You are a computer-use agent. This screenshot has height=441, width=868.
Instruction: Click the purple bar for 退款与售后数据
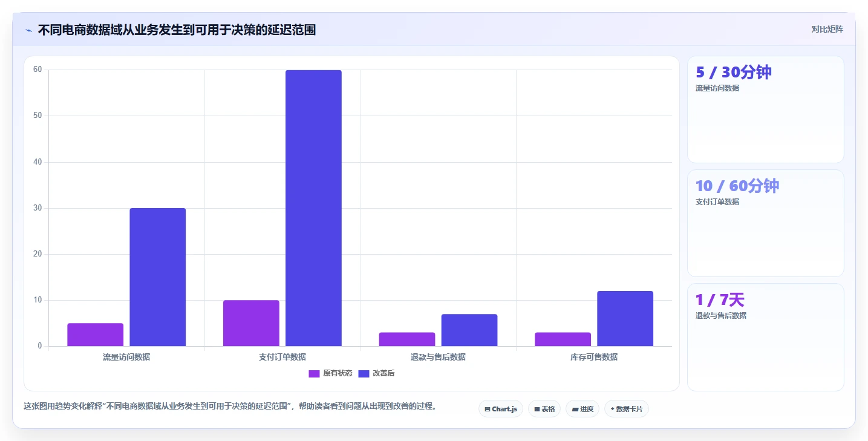coord(407,339)
